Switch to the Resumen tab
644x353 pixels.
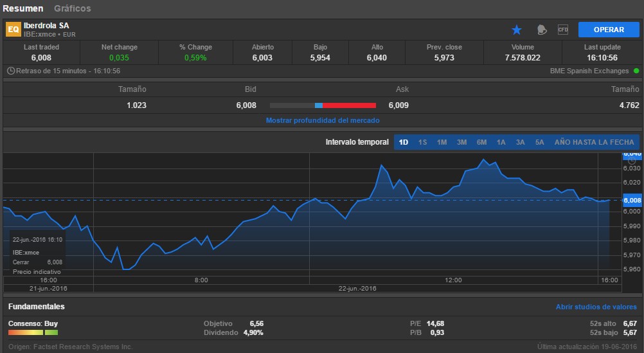coord(22,8)
